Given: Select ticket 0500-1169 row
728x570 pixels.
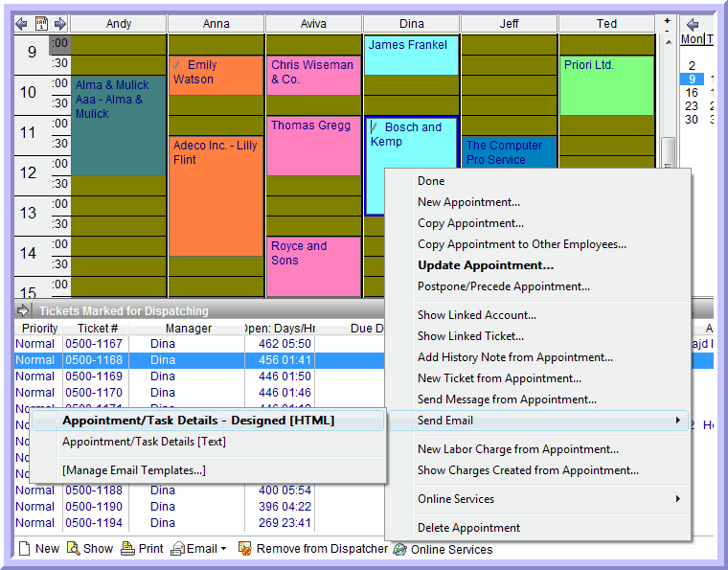Looking at the screenshot, I should (93, 376).
